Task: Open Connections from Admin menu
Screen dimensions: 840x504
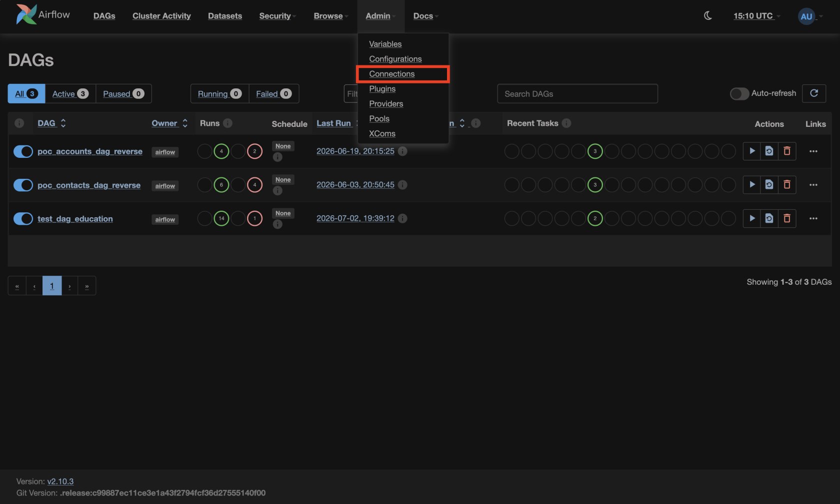Action: pos(392,74)
